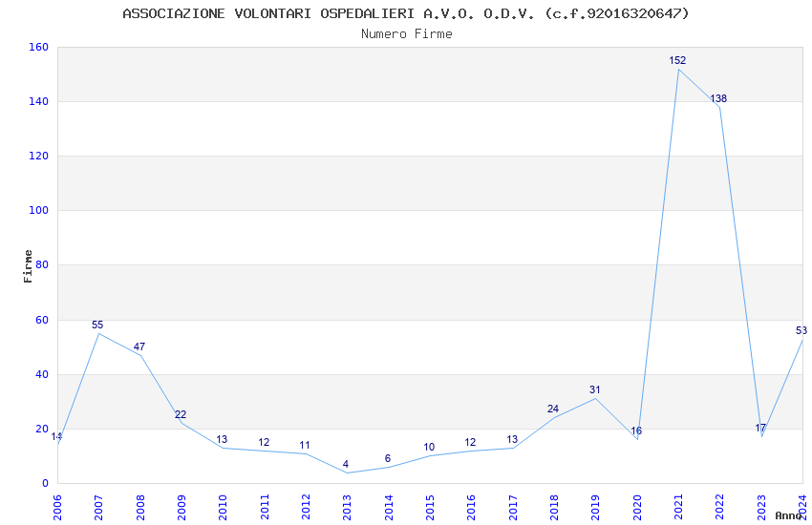
Task: Select the 138 data label
Action: 718,98
